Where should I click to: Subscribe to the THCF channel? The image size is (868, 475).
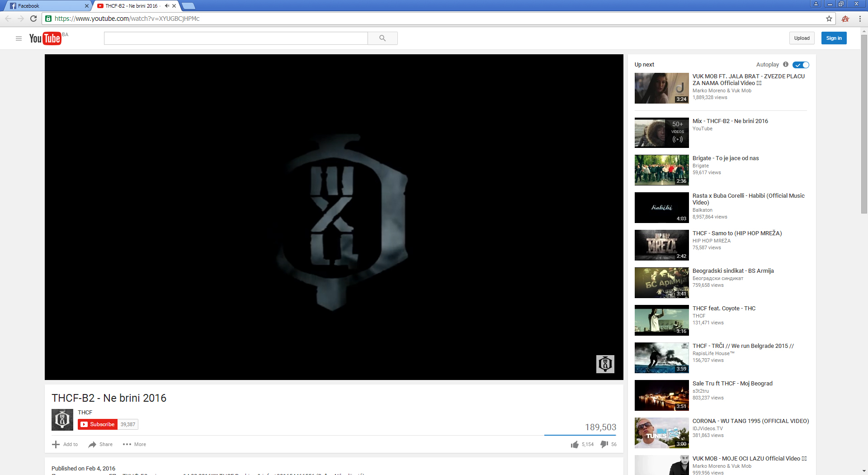[x=98, y=424]
